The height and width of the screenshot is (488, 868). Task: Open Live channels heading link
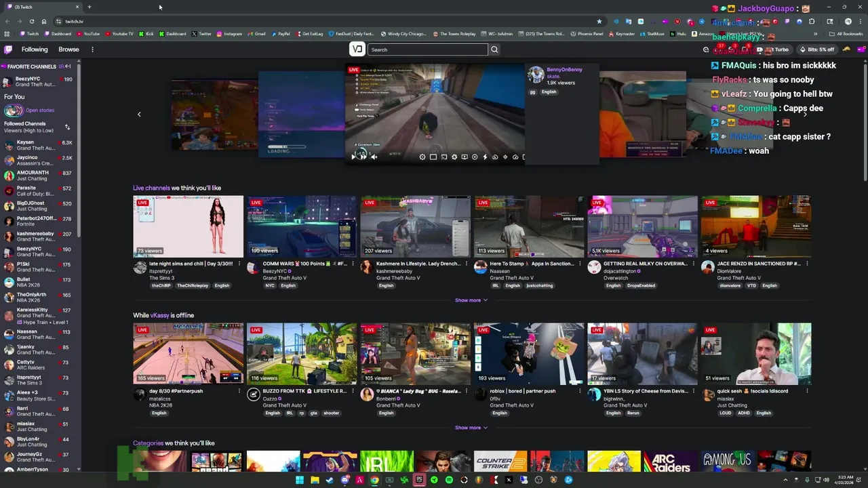pos(151,188)
